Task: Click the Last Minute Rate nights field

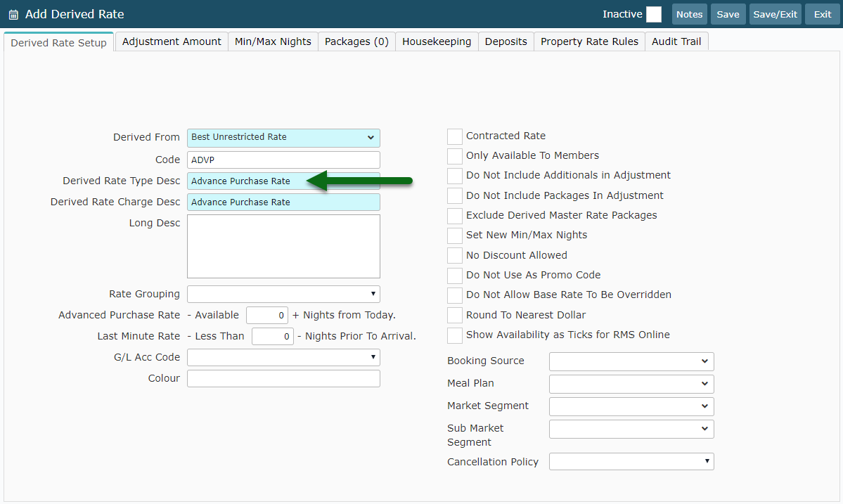Action: coord(273,337)
